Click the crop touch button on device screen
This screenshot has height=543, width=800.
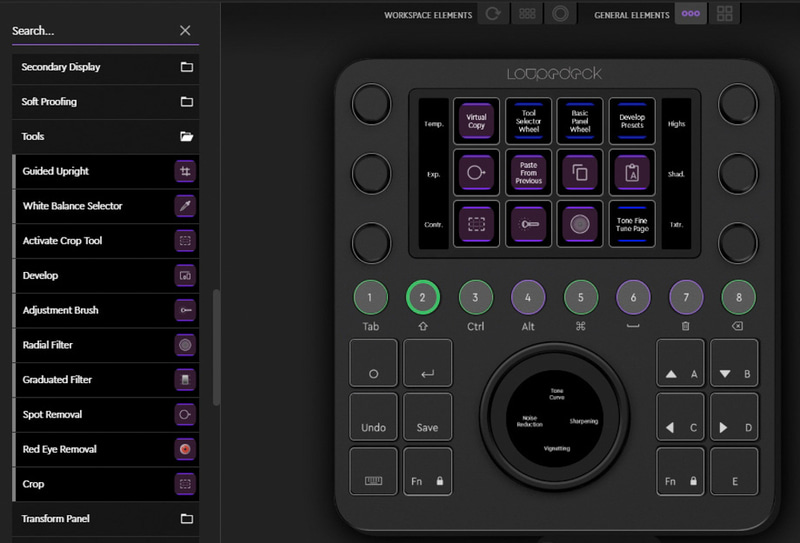[476, 224]
